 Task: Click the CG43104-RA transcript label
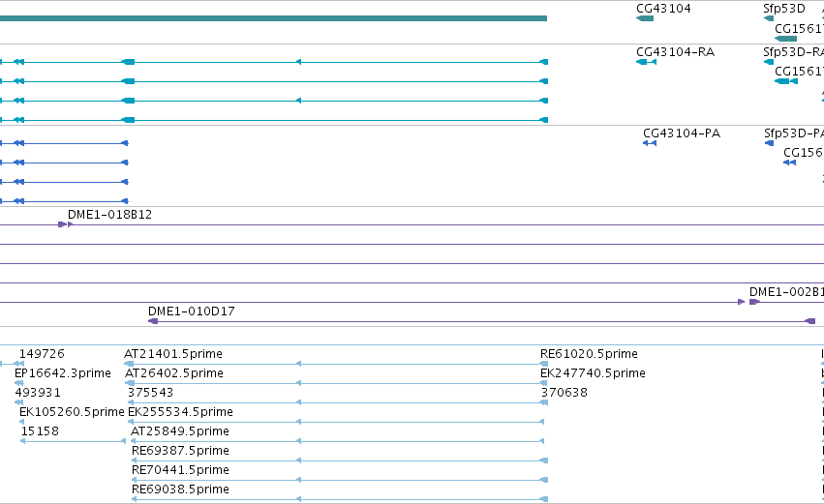tap(675, 52)
